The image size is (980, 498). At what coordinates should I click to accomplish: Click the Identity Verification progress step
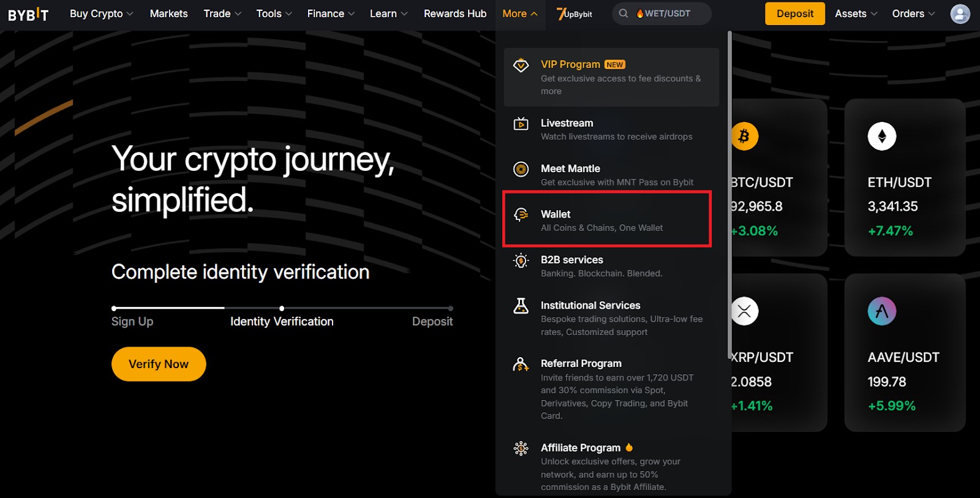click(x=282, y=322)
